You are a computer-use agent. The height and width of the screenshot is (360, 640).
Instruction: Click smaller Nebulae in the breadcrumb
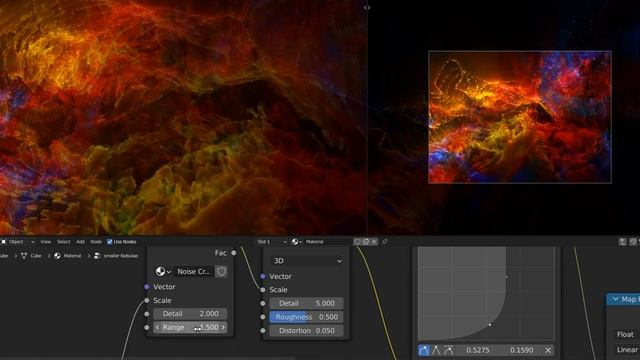(121, 256)
